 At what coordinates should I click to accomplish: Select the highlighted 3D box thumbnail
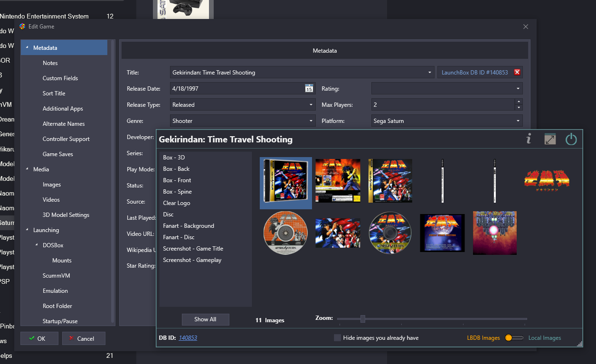point(286,183)
